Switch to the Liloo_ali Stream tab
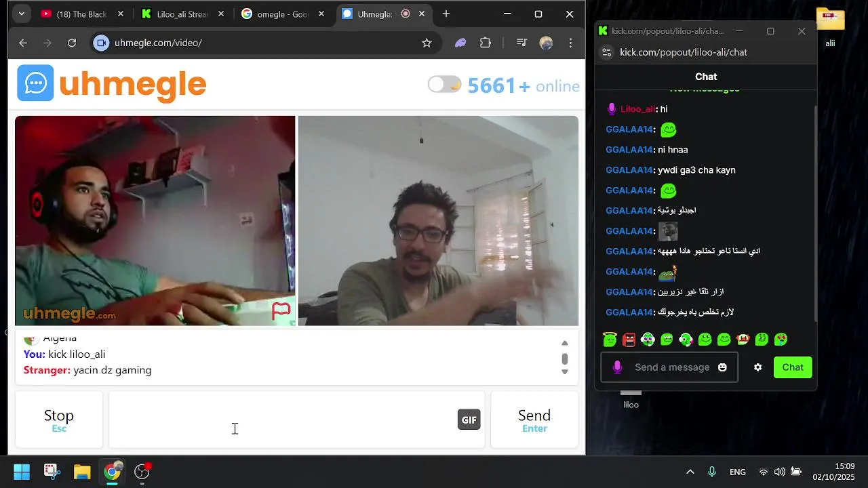This screenshot has height=488, width=868. (x=183, y=14)
